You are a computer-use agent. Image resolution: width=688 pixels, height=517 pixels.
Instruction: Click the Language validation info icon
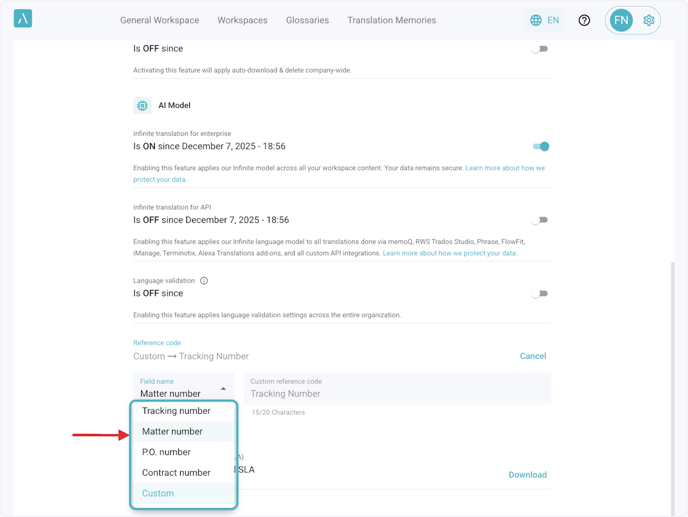(x=204, y=281)
